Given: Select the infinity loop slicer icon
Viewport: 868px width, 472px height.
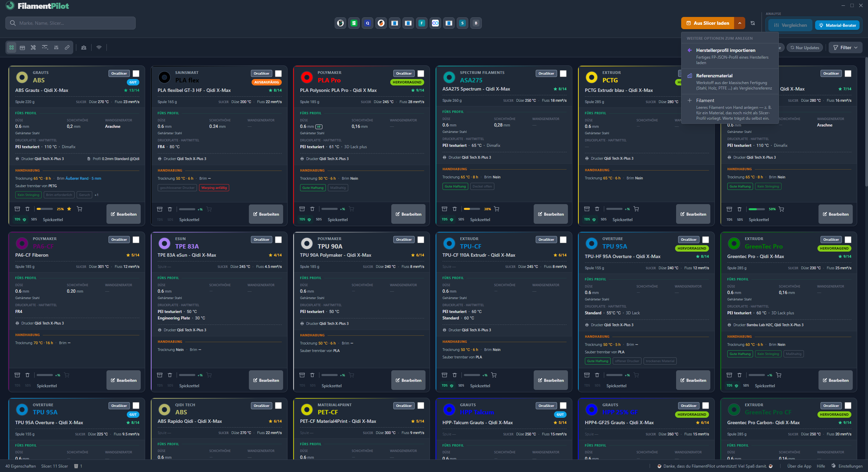Looking at the screenshot, I should [x=435, y=23].
